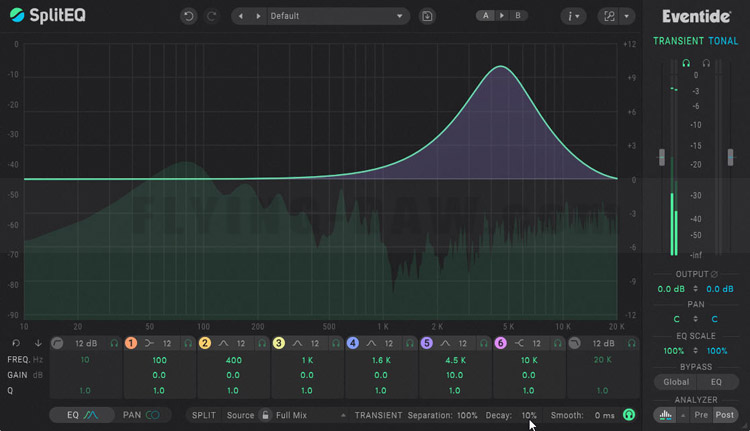Select the B comparison state
Image resolution: width=750 pixels, height=431 pixels.
(518, 16)
